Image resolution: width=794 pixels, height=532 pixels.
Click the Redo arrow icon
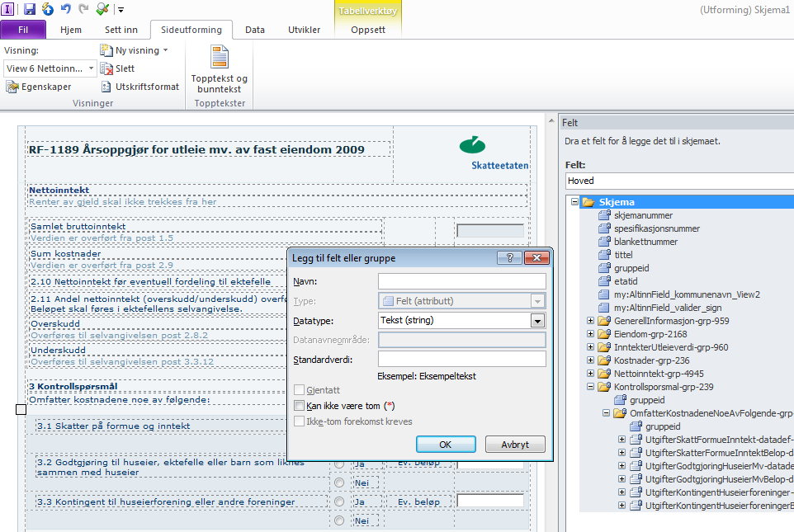click(83, 8)
